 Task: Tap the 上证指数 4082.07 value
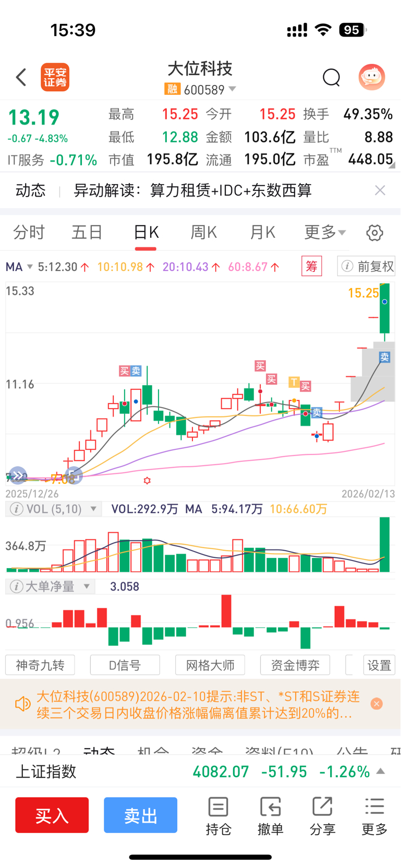click(221, 772)
